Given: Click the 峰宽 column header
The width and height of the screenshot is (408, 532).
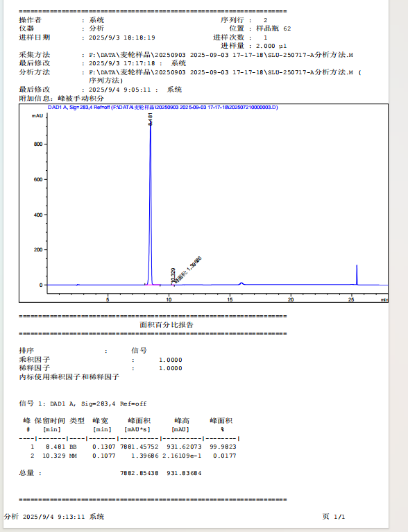Looking at the screenshot, I should click(x=101, y=421).
